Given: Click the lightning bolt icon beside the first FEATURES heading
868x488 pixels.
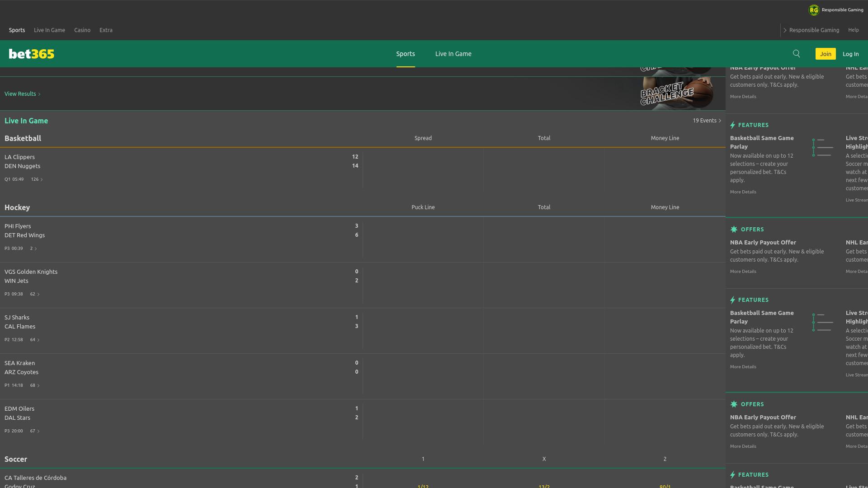Looking at the screenshot, I should click(x=733, y=125).
